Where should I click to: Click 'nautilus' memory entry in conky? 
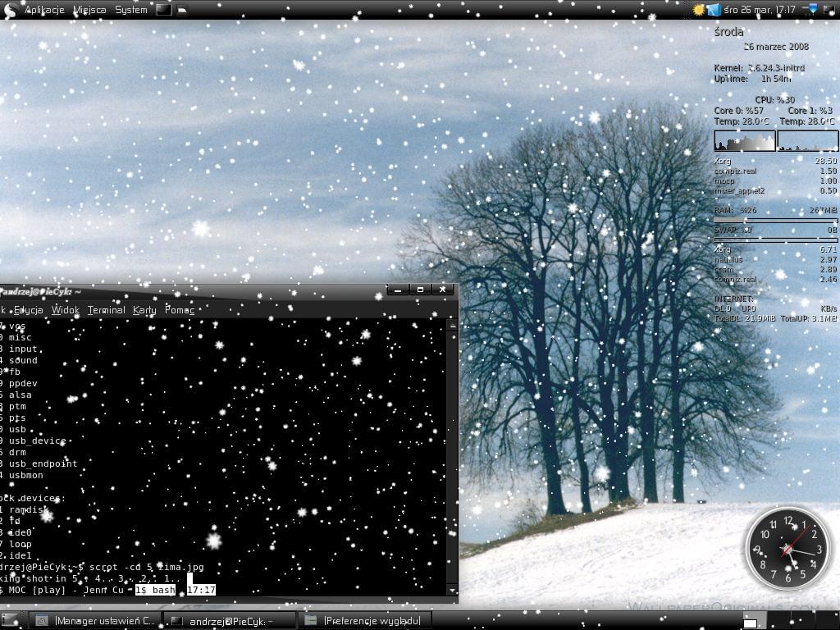click(728, 259)
